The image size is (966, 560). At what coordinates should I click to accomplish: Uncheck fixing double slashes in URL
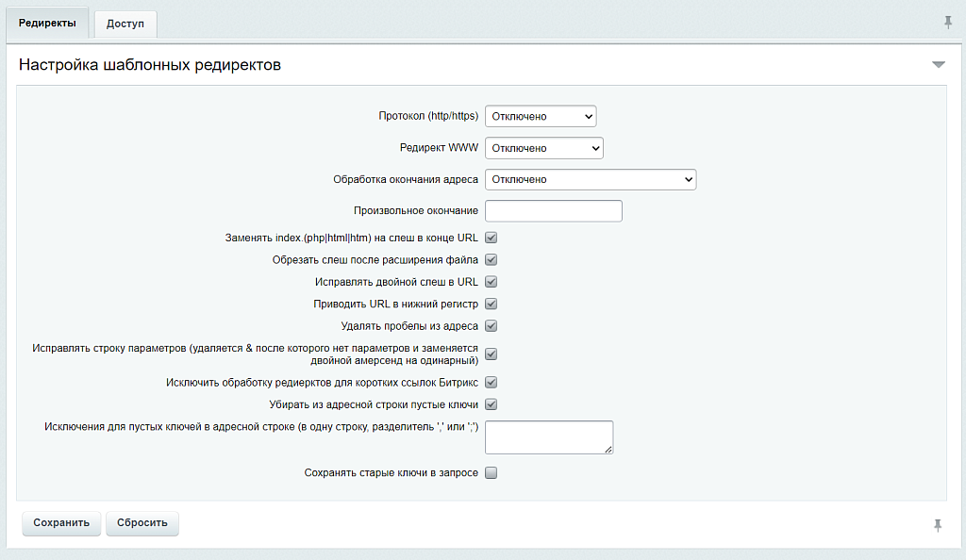click(491, 281)
